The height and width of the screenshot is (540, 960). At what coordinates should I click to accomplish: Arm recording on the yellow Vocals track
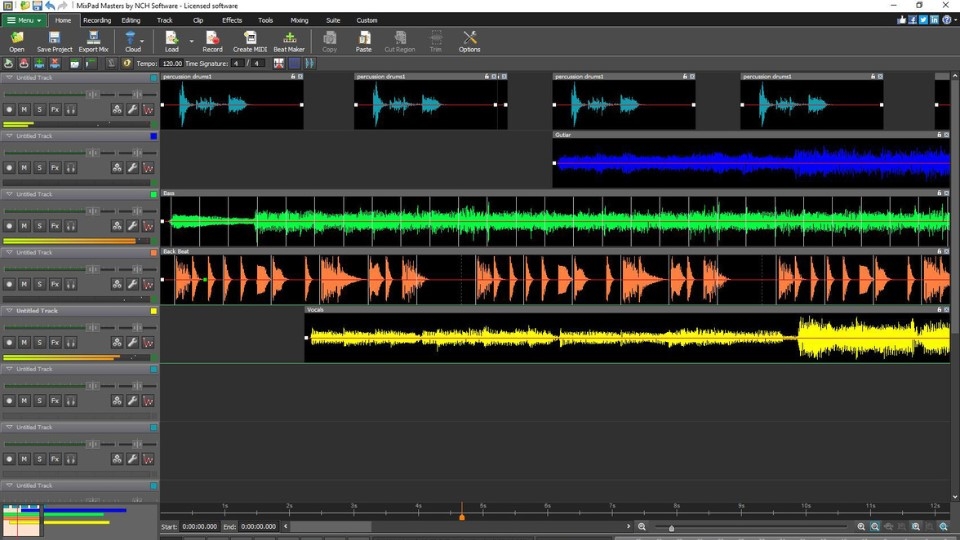click(x=9, y=343)
